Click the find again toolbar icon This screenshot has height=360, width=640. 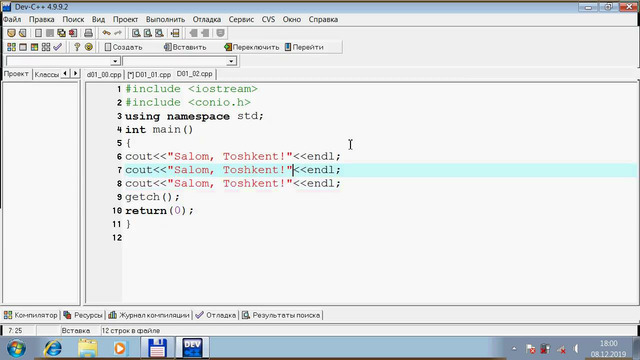tap(159, 33)
